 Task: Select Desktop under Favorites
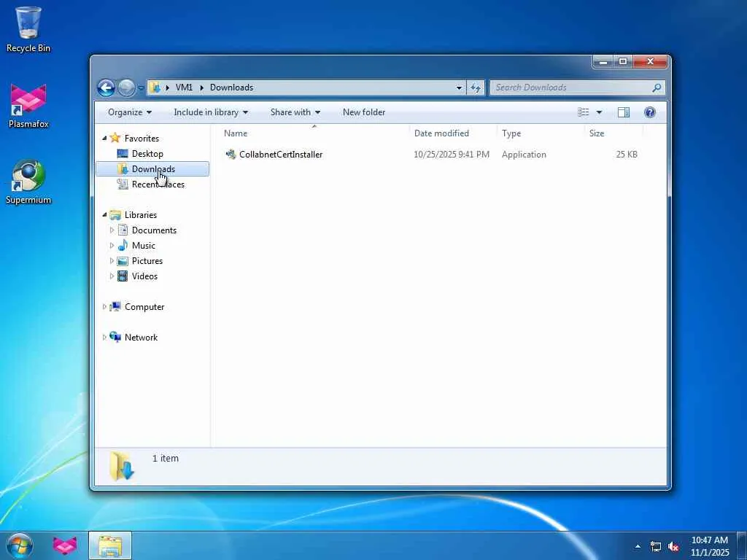point(147,154)
